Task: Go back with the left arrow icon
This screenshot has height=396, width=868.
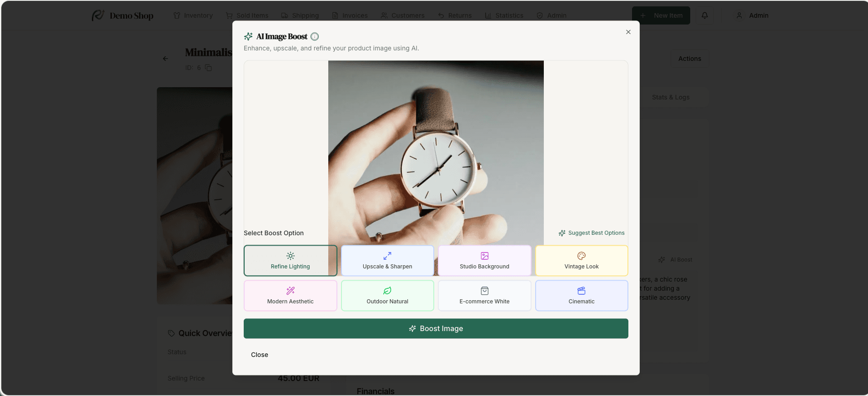Action: pos(166,59)
